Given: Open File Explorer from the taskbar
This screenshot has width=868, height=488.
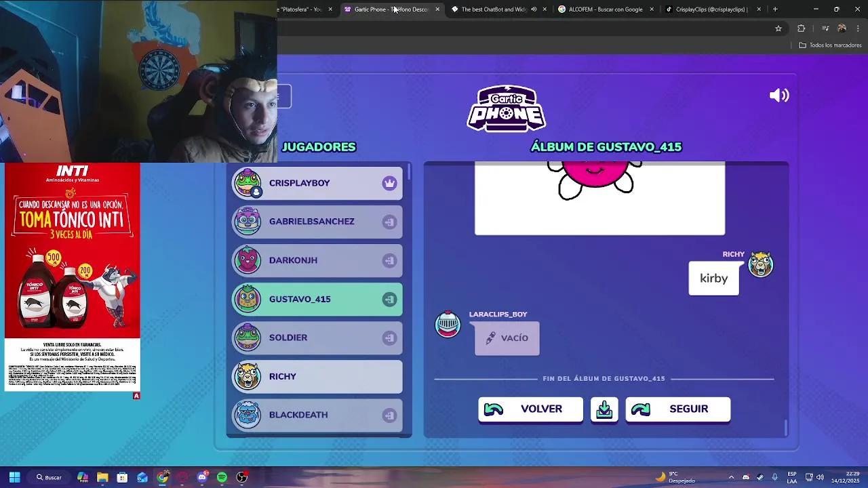Looking at the screenshot, I should (102, 477).
